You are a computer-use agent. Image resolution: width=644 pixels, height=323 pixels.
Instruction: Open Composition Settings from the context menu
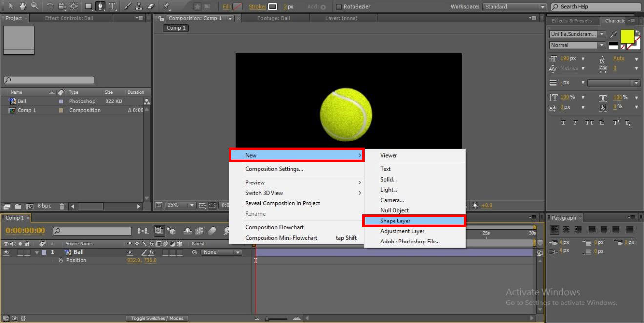pos(275,169)
